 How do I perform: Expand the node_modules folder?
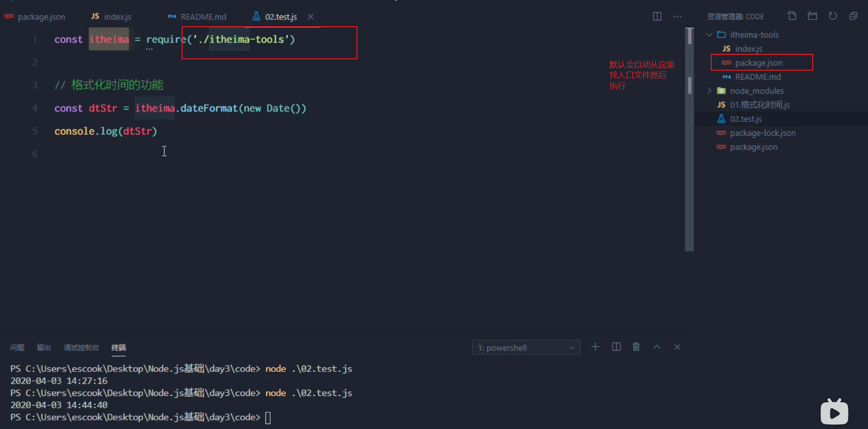[709, 91]
